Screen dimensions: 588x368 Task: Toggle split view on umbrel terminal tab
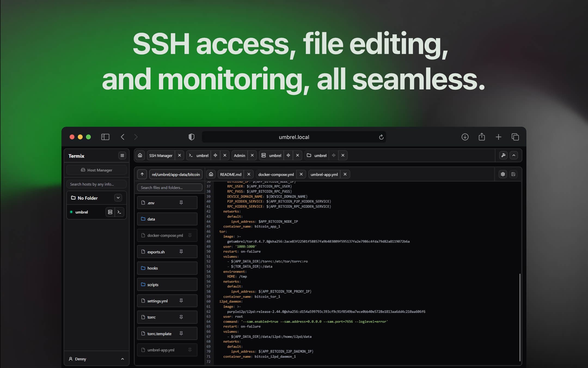tap(215, 155)
